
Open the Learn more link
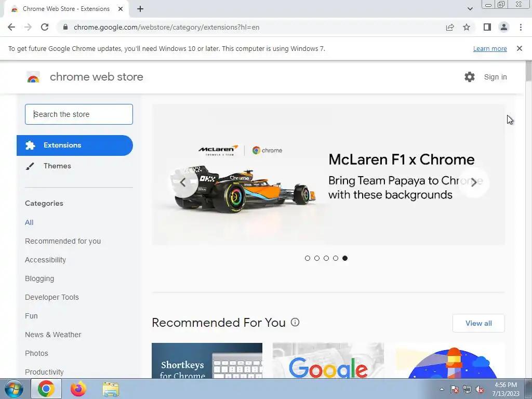pos(490,48)
